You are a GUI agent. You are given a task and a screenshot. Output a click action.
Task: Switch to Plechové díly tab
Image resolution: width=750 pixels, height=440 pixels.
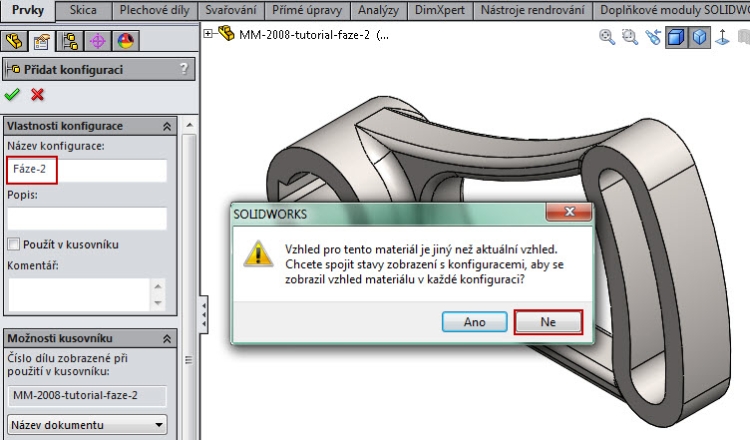click(154, 10)
